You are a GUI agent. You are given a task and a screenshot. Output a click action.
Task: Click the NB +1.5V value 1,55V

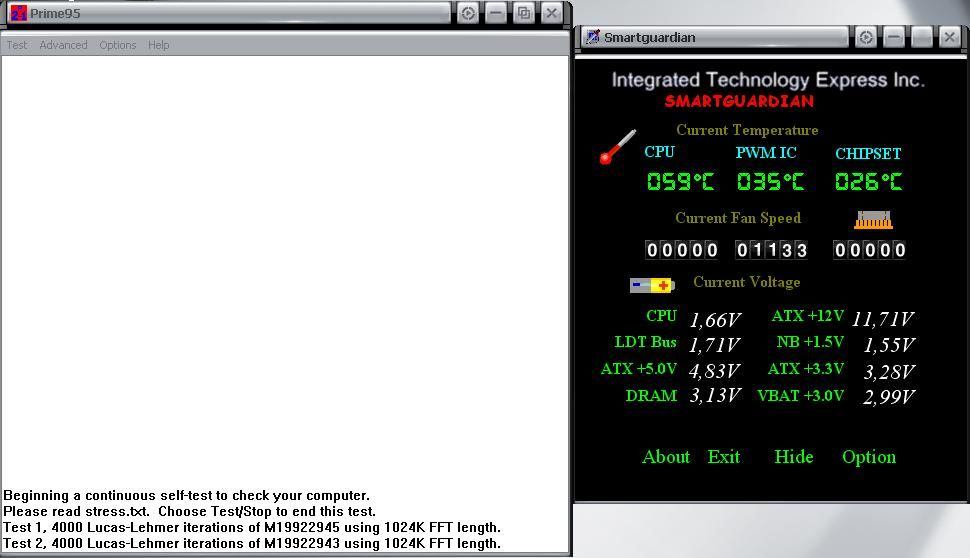coord(890,345)
